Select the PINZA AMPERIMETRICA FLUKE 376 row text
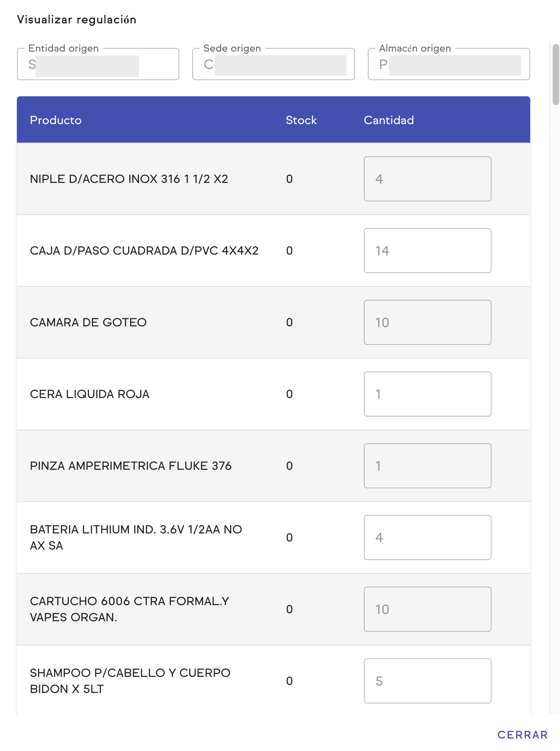This screenshot has height=751, width=560. click(131, 466)
